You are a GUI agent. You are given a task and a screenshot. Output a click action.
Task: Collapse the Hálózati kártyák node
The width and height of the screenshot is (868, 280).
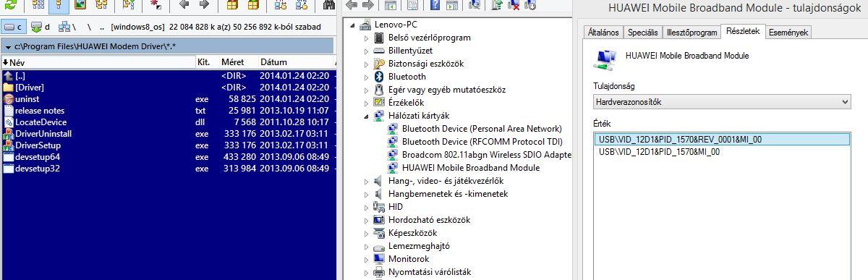click(366, 116)
